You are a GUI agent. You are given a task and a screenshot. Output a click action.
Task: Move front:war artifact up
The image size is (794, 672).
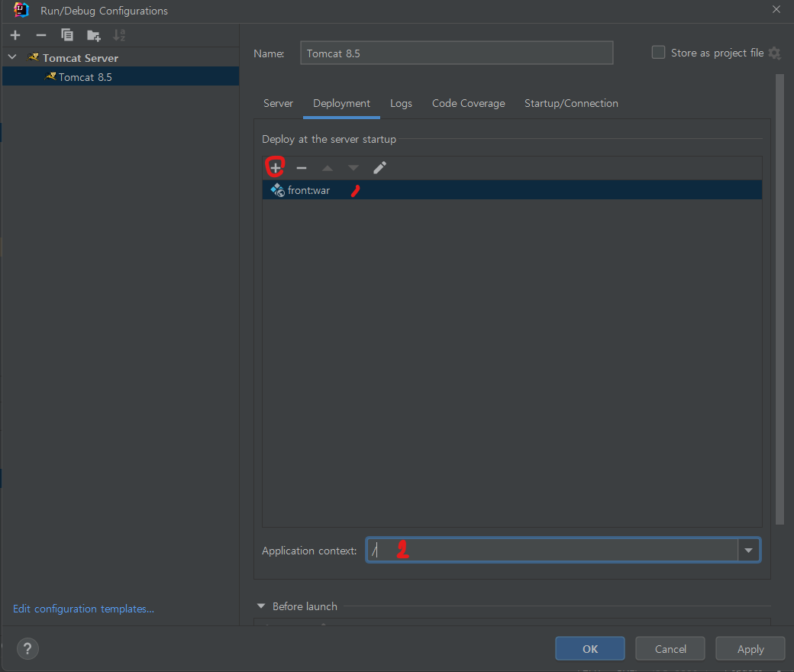click(x=328, y=168)
